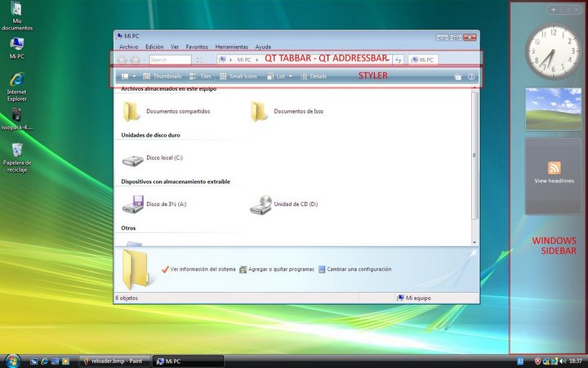Open the Favoritos menu
Image resolution: width=588 pixels, height=368 pixels.
tap(197, 47)
